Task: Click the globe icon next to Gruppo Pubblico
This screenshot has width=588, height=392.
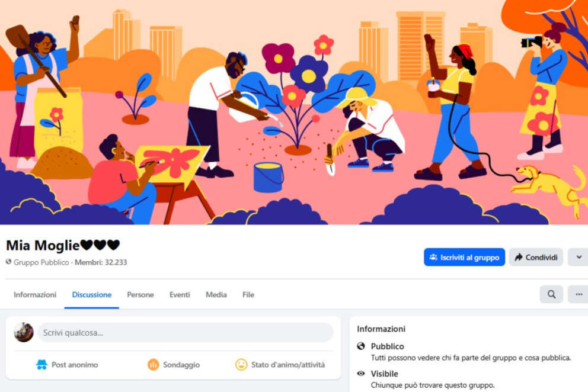Action: click(9, 262)
